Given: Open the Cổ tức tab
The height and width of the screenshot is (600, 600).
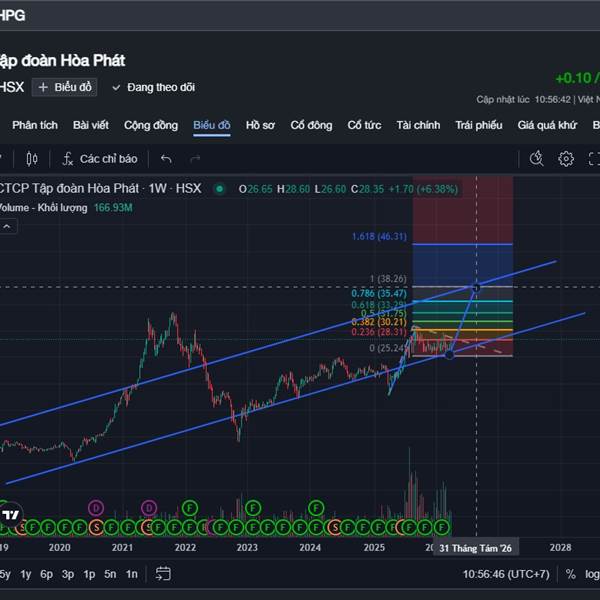Looking at the screenshot, I should (364, 125).
